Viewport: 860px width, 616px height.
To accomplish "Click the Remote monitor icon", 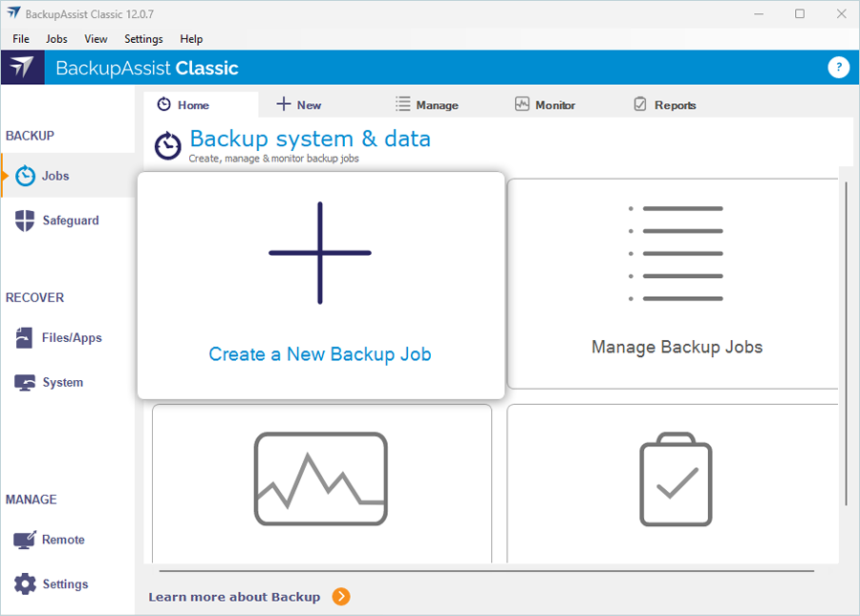I will click(25, 540).
